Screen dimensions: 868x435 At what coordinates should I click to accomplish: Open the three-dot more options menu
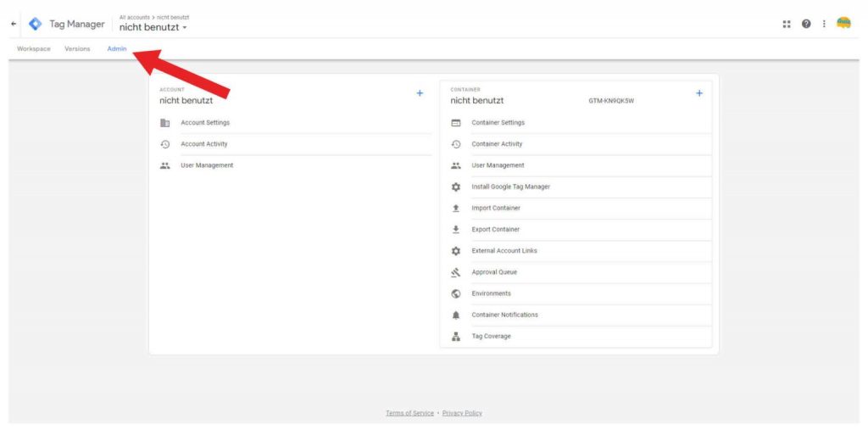click(x=824, y=24)
